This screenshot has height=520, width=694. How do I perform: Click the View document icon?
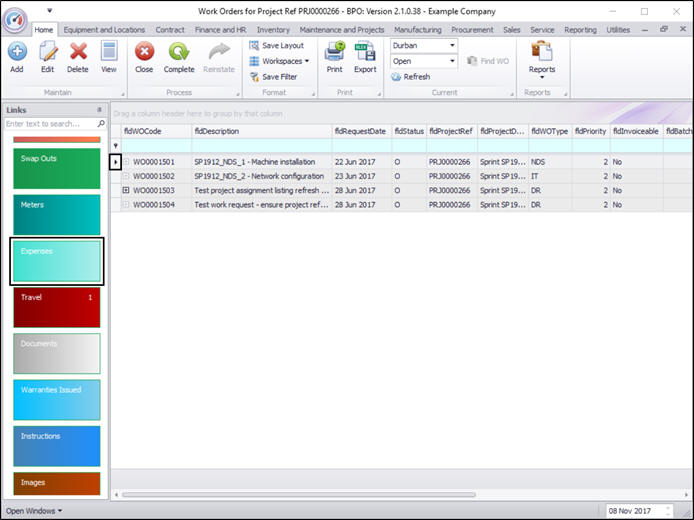click(x=109, y=51)
